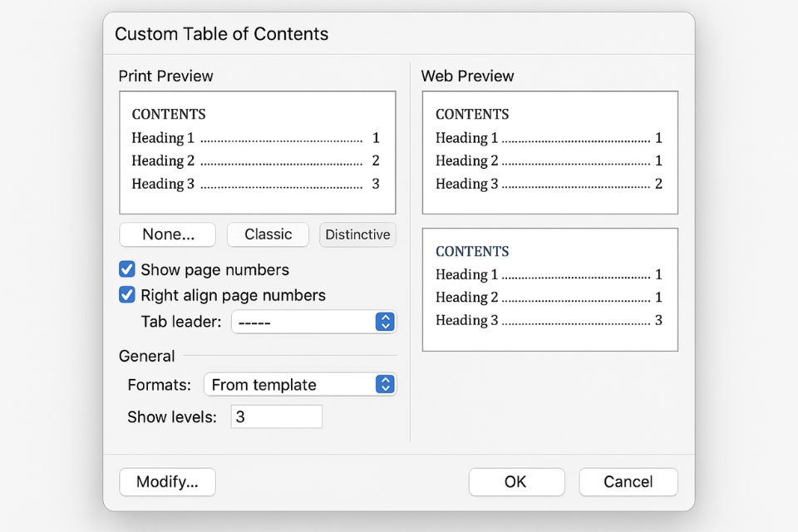This screenshot has width=798, height=532.
Task: Click Heading 1 in Print Preview
Action: coord(163,138)
